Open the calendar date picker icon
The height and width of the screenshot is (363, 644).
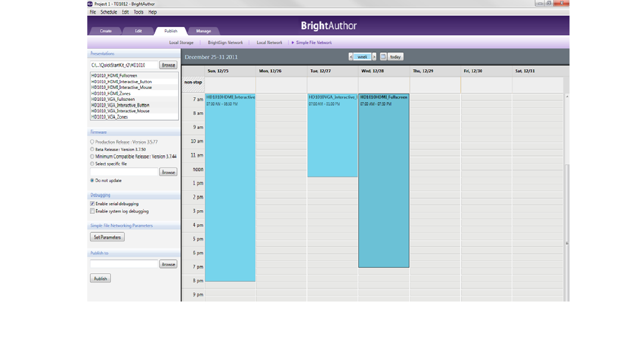pos(383,57)
